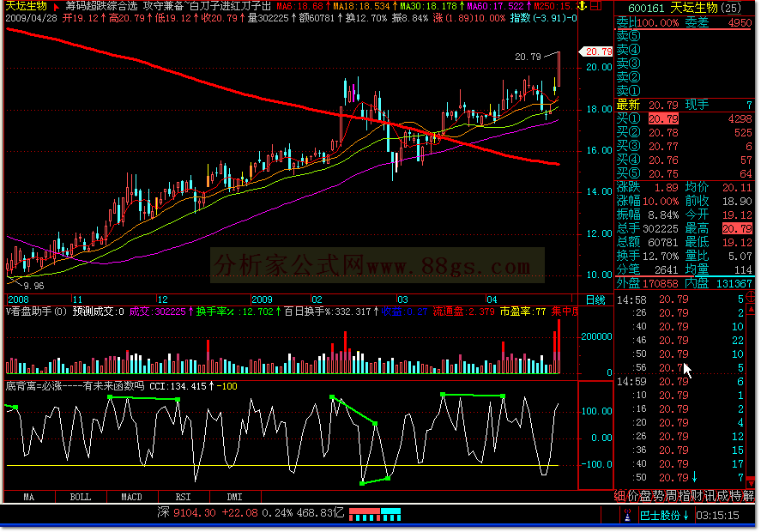Click the 14:59 tick row
Screen dimensions: 761x532
[680, 382]
